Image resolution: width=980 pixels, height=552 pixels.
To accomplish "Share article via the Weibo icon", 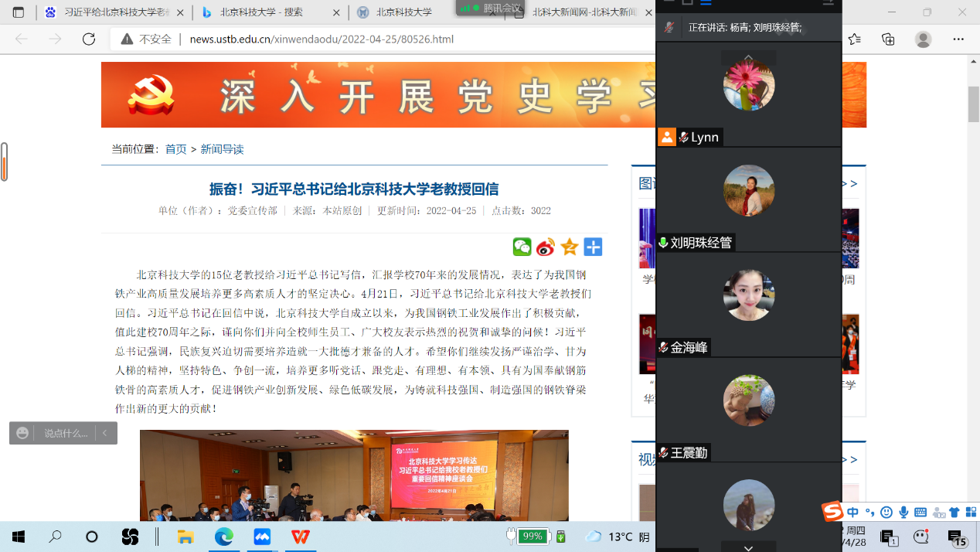I will [x=546, y=247].
